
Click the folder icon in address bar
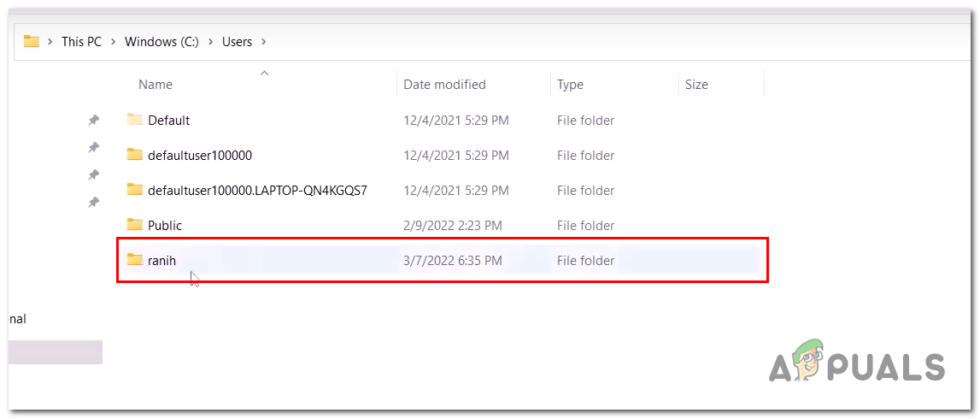point(32,42)
